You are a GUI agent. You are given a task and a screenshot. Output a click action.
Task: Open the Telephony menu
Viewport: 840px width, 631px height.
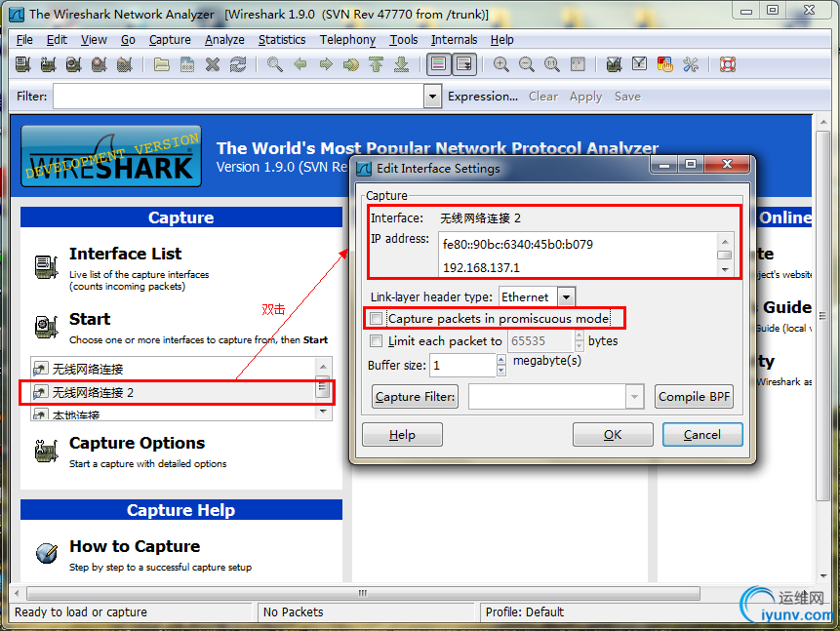tap(347, 40)
